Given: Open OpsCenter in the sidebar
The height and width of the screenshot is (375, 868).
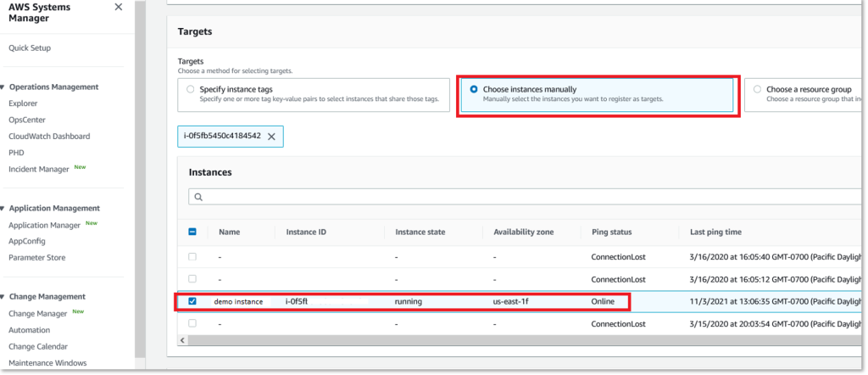Looking at the screenshot, I should click(27, 120).
